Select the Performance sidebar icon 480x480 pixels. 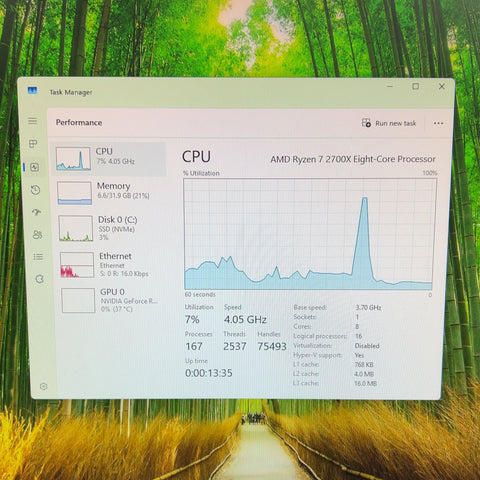[x=35, y=167]
